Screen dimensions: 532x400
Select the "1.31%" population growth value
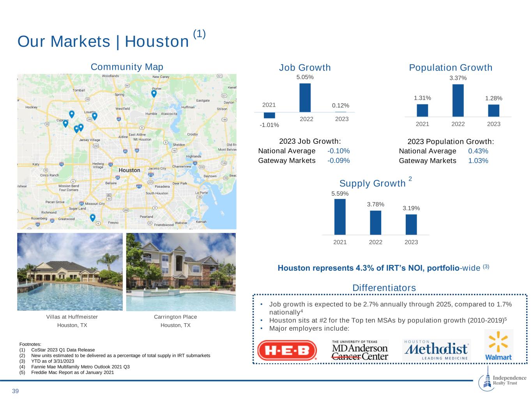(422, 98)
